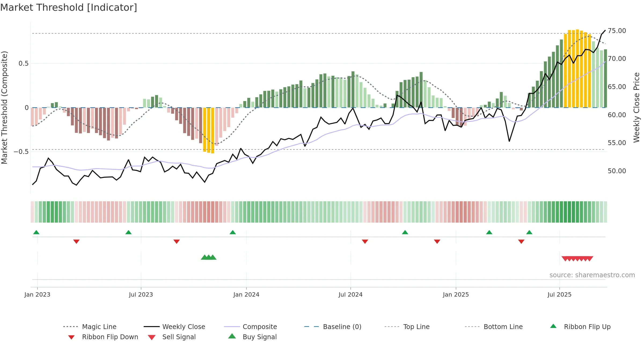Click the green buy signal cluster in late 2023
Image resolution: width=644 pixels, height=362 pixels.
(208, 257)
